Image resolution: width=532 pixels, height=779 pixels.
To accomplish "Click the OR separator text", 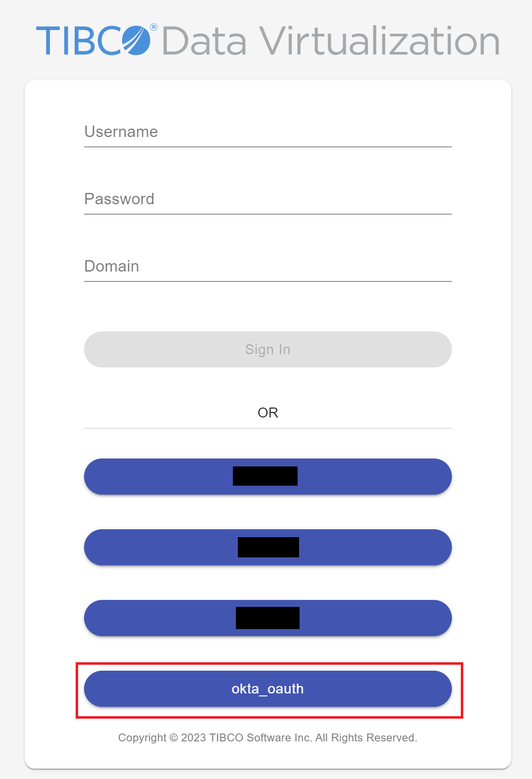I will [x=268, y=412].
